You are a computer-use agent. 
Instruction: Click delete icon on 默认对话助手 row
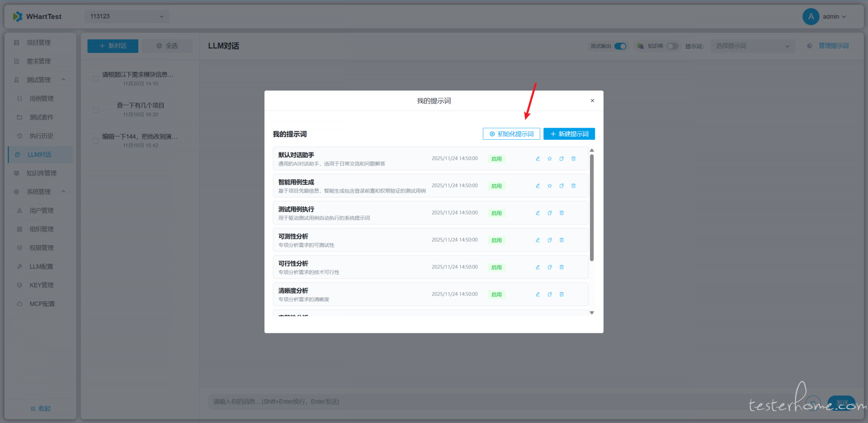(x=573, y=159)
